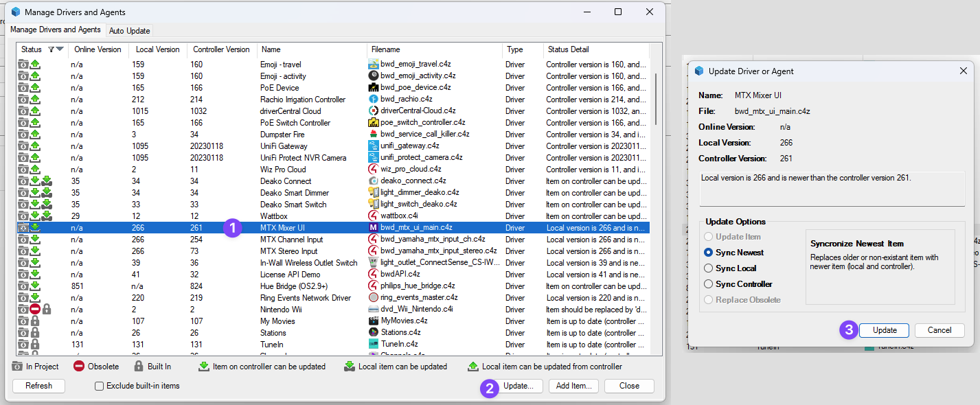
Task: Select the Dumpster Fire driver row
Action: pos(334,135)
